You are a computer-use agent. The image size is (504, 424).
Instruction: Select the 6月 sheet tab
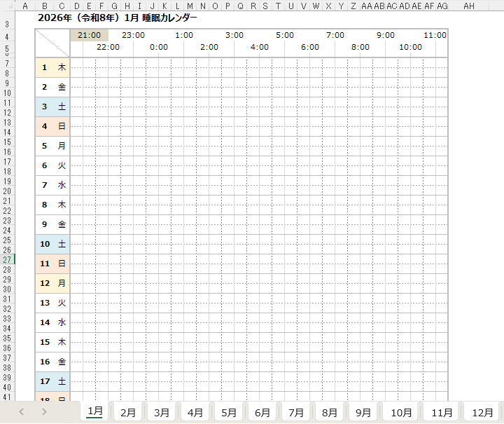point(262,413)
